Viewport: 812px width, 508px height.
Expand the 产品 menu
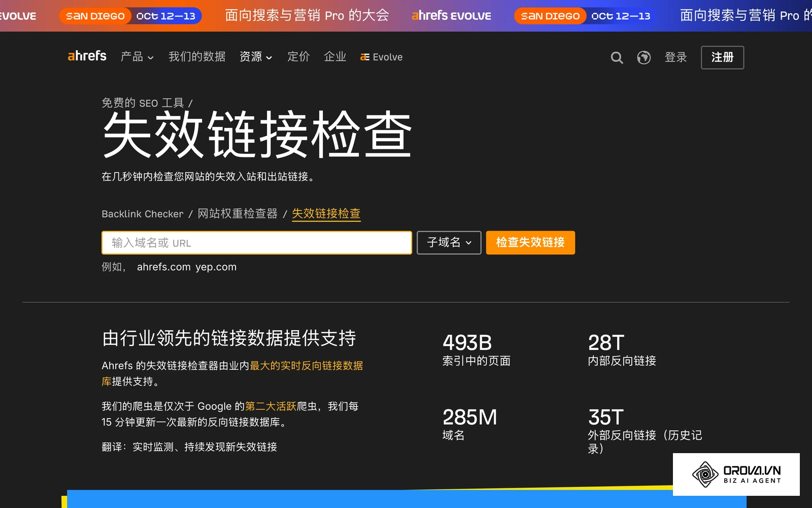(x=137, y=57)
